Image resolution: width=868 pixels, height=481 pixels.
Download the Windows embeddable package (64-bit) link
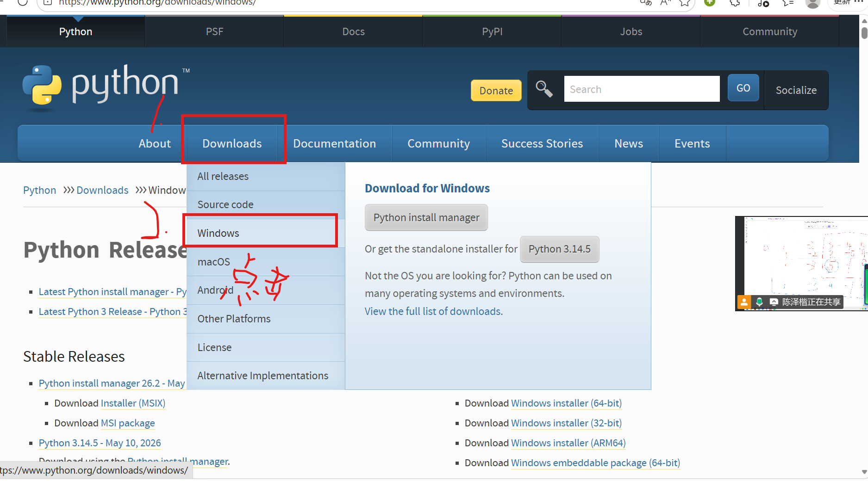tap(595, 463)
